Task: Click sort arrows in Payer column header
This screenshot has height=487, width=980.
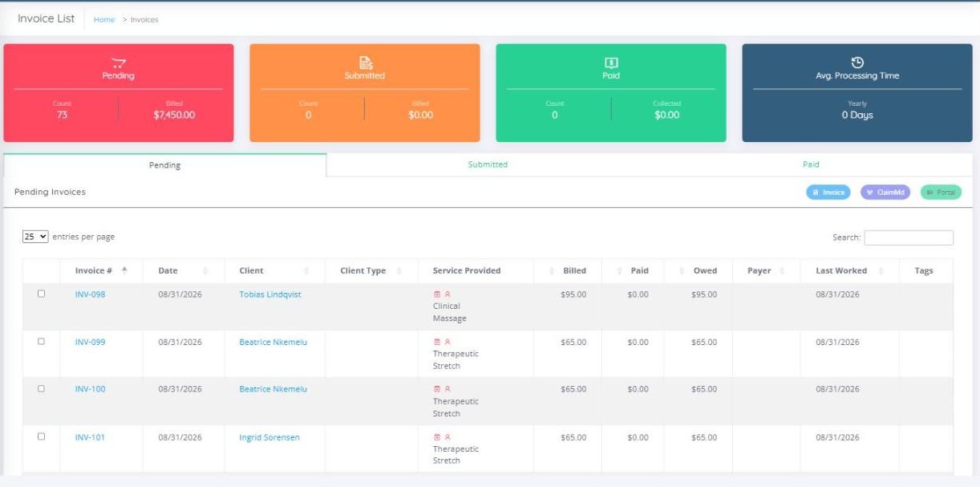Action: pos(782,271)
